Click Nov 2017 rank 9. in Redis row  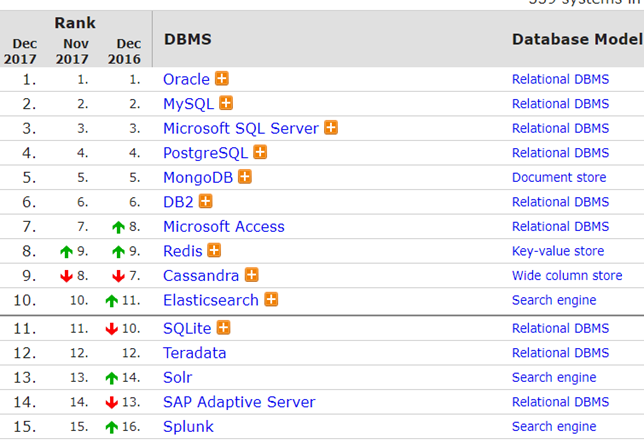click(x=82, y=251)
